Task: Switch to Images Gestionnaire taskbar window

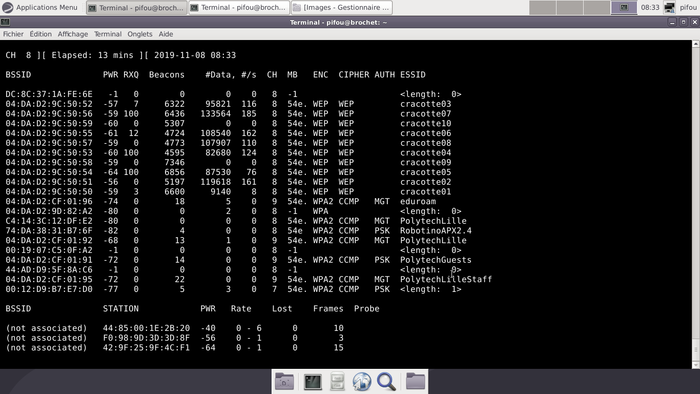Action: [x=342, y=8]
